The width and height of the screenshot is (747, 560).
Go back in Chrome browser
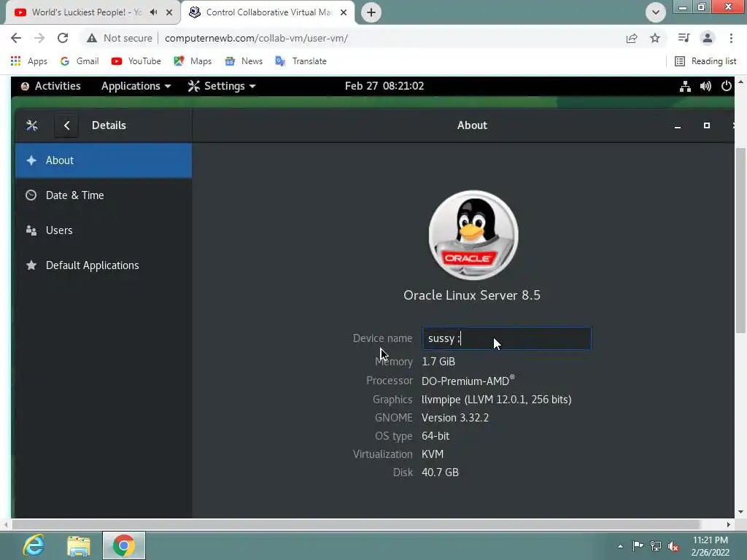click(16, 38)
